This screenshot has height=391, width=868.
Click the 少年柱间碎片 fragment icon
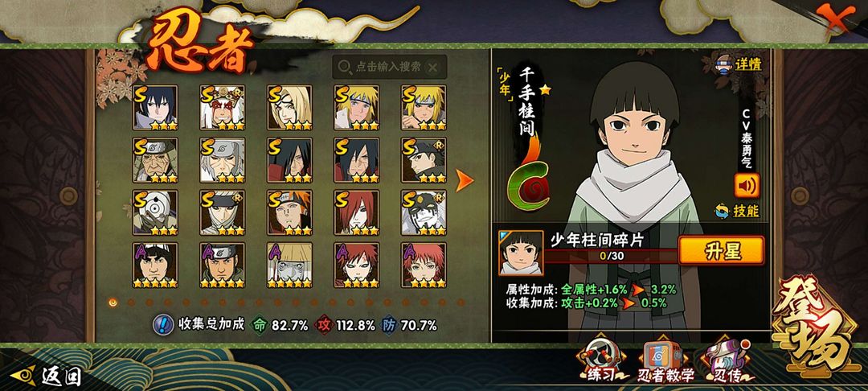point(521,253)
